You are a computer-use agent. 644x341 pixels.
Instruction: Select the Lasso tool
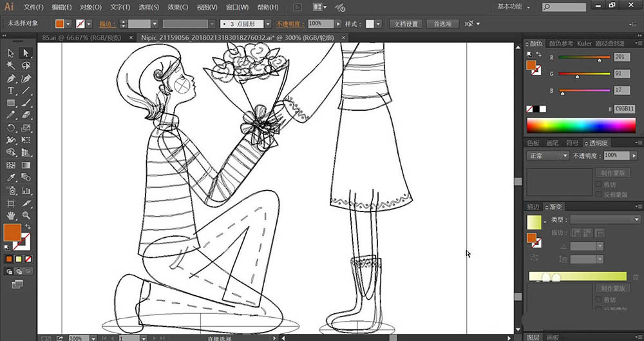click(26, 65)
